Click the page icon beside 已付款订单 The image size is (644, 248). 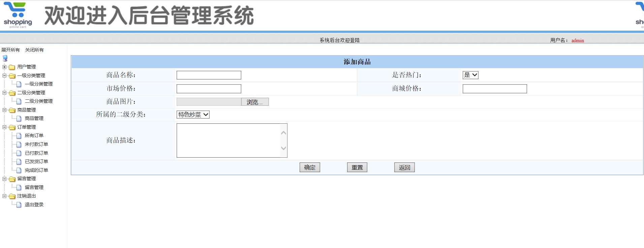(x=19, y=153)
